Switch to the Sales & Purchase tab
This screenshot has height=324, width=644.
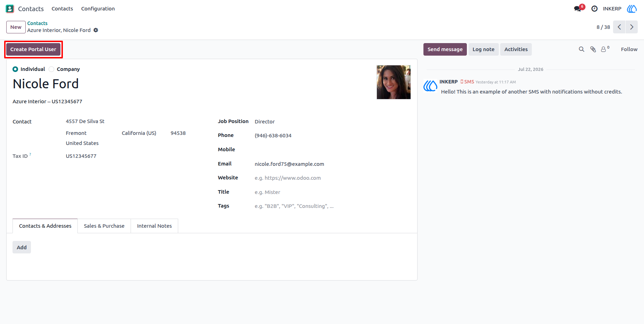click(104, 226)
